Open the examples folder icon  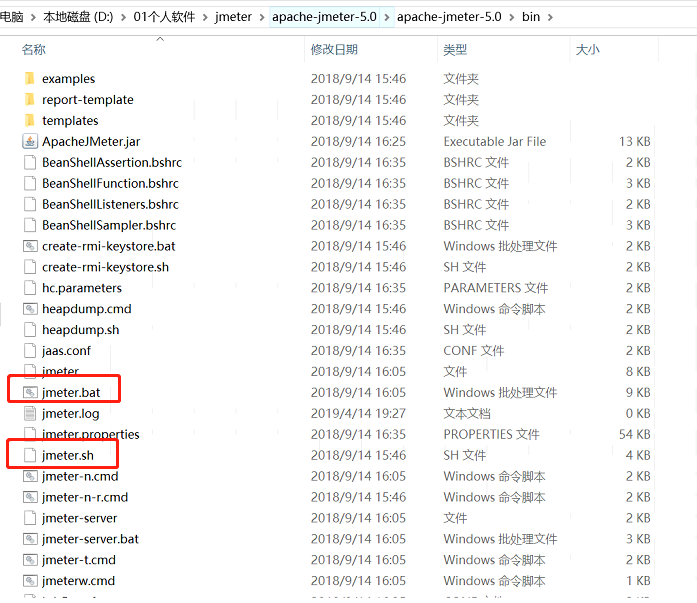click(x=29, y=79)
